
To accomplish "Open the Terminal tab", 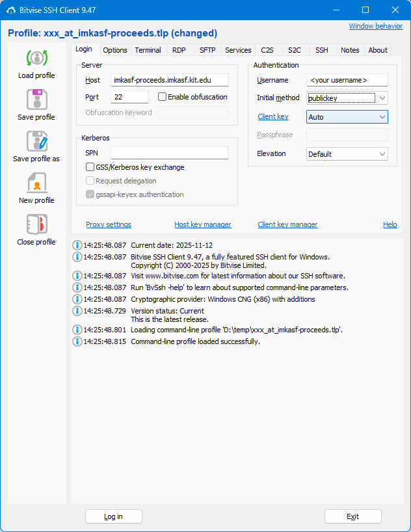I will tap(148, 50).
